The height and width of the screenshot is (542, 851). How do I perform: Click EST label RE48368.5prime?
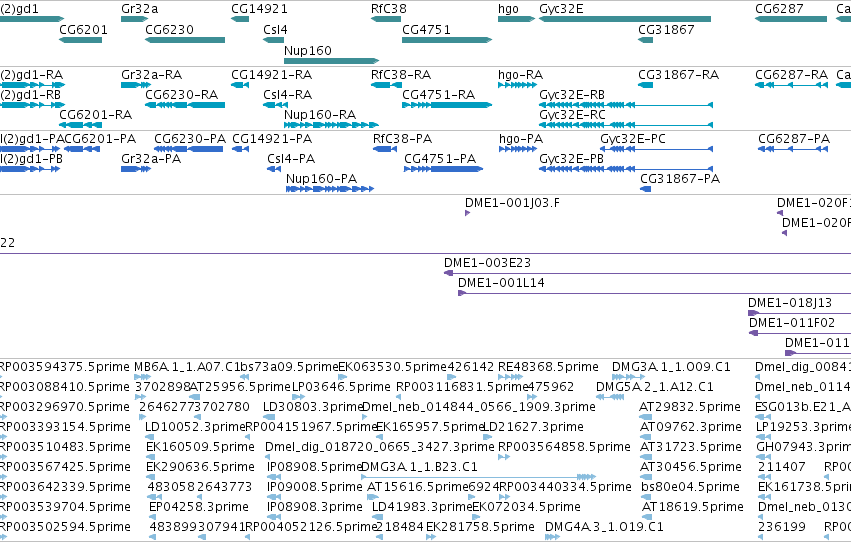[x=548, y=367]
